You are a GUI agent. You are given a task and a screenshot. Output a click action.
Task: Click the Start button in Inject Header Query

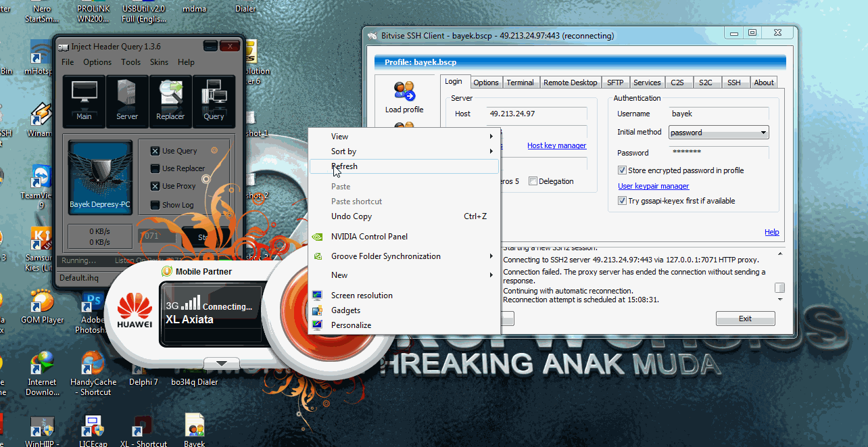point(206,237)
